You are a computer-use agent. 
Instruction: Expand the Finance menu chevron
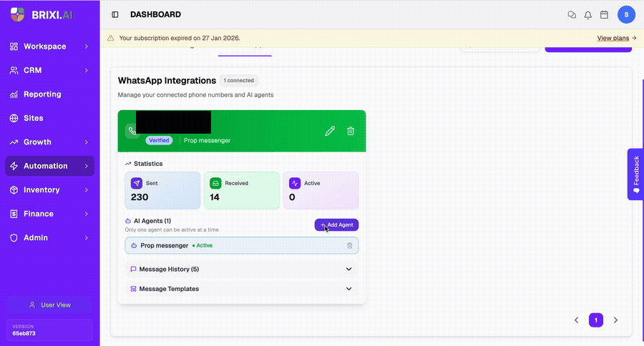tap(87, 214)
